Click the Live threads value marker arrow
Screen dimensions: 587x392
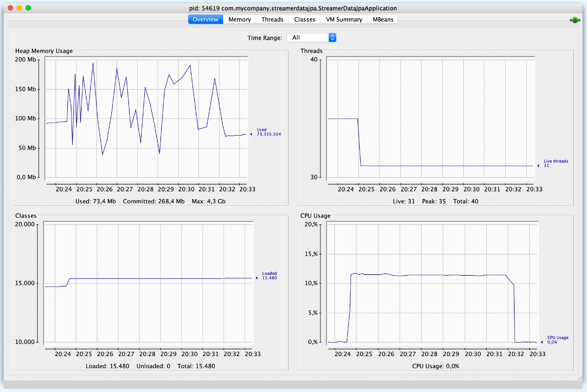pos(538,166)
